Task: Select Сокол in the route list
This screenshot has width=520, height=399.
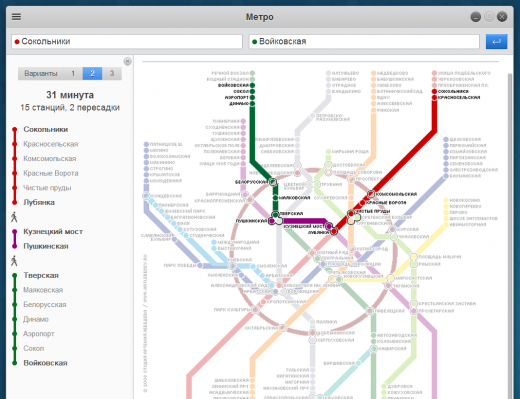Action: tap(34, 348)
